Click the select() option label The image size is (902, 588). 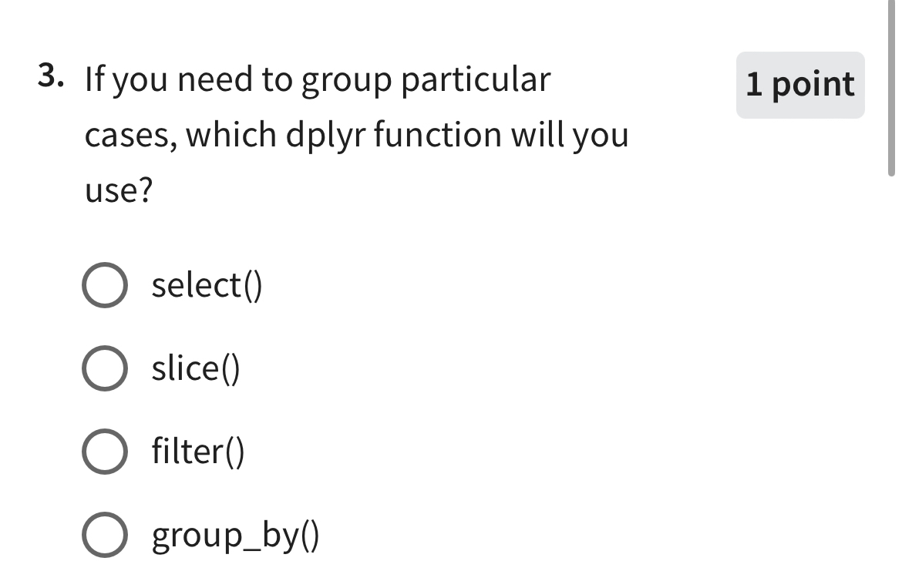(206, 286)
